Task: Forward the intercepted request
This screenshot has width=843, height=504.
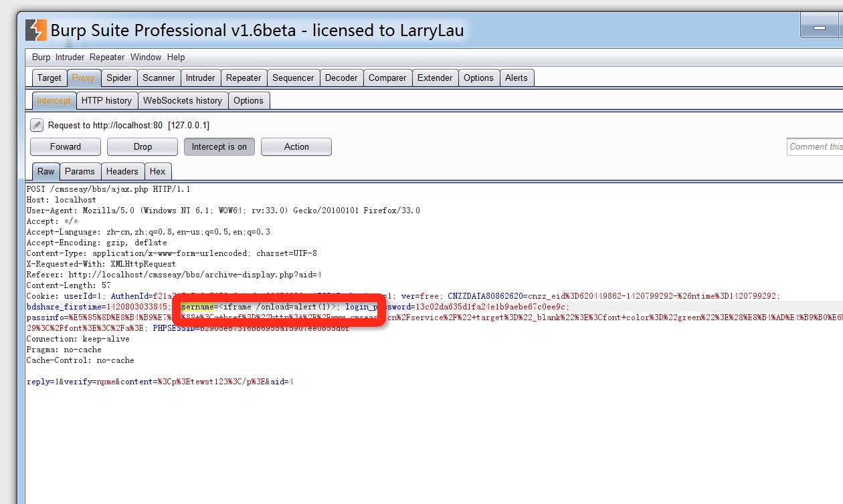Action: 66,146
